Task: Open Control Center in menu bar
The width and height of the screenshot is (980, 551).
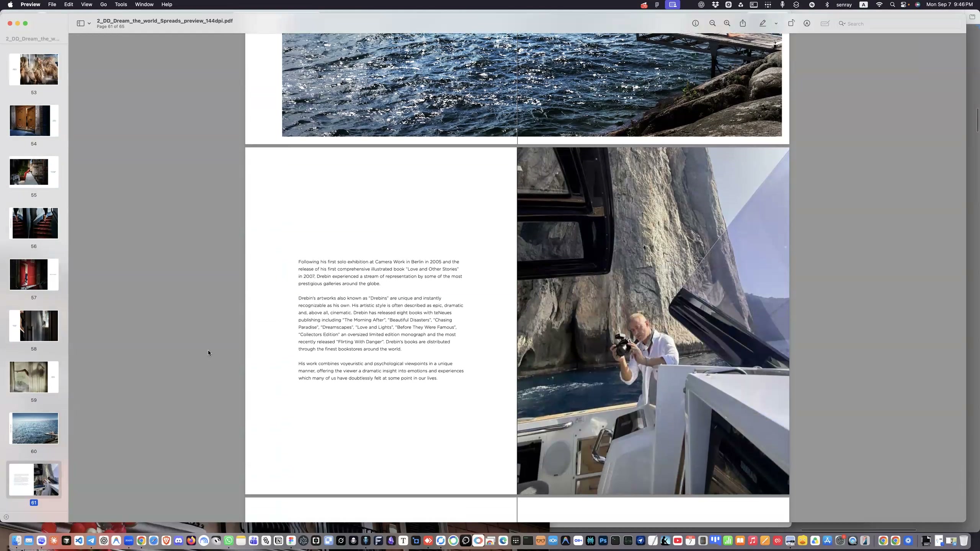Action: point(904,5)
